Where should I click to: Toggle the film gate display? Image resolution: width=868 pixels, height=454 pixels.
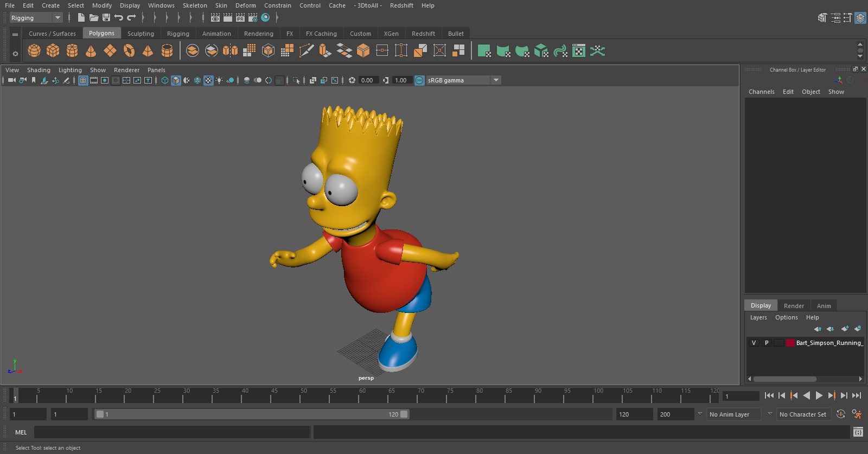pos(94,80)
